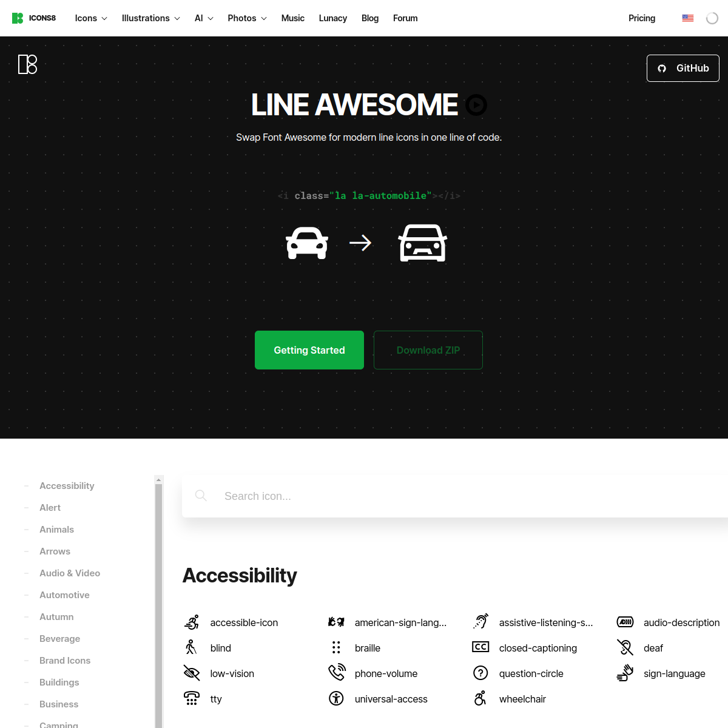Expand the Photos navigation dropdown

click(x=247, y=18)
